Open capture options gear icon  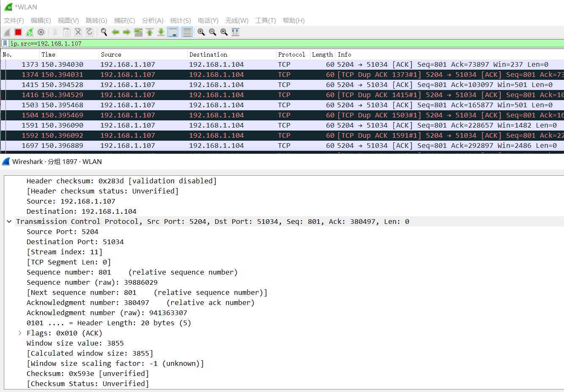(41, 32)
